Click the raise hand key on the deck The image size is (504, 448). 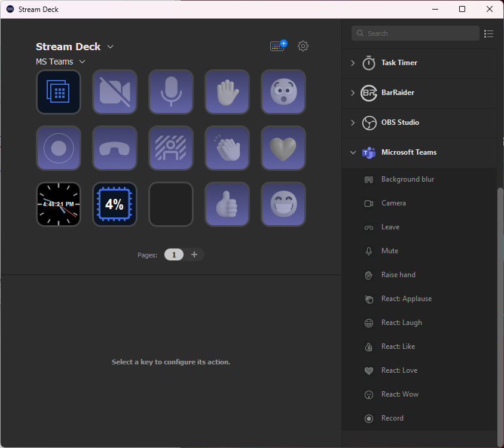click(227, 92)
